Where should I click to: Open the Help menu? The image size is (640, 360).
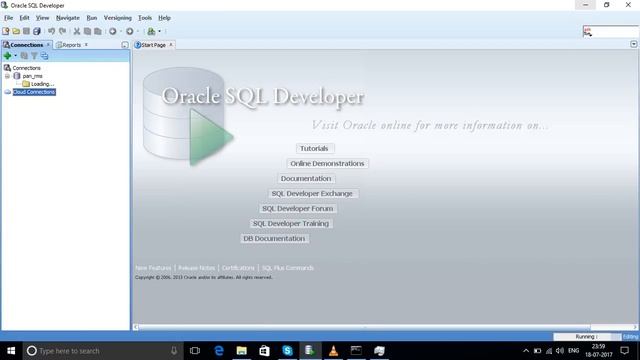click(164, 18)
